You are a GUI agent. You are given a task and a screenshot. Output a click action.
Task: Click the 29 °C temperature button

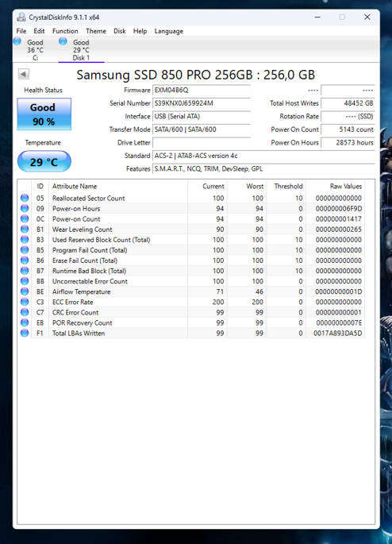tap(44, 162)
